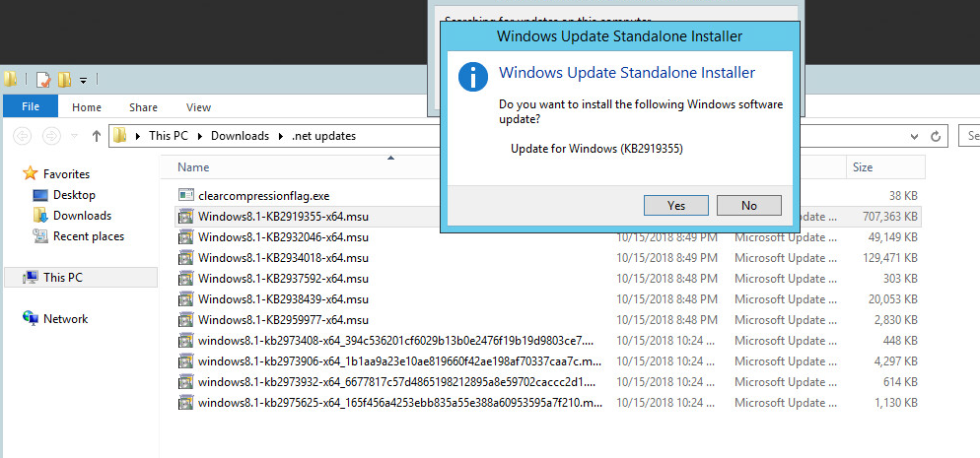This screenshot has width=980, height=458.
Task: Click the clearcompressionflag.exe file icon
Action: [x=185, y=195]
